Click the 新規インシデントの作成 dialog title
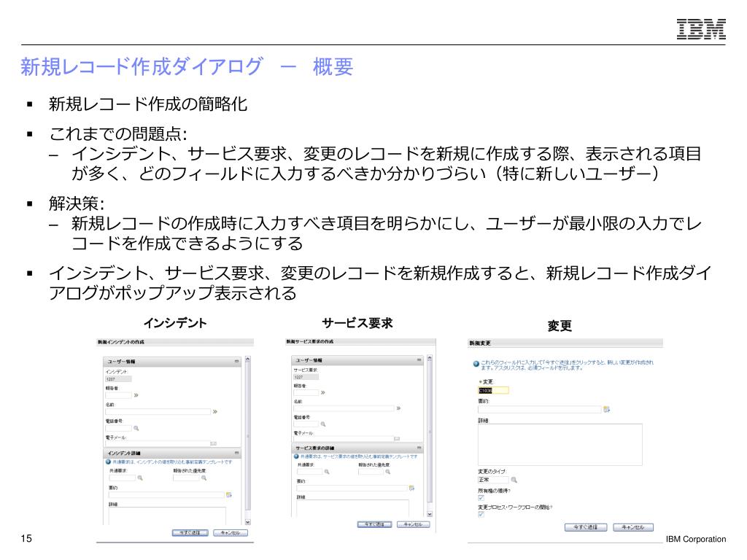Viewport: 747px width, 560px height. tap(121, 342)
